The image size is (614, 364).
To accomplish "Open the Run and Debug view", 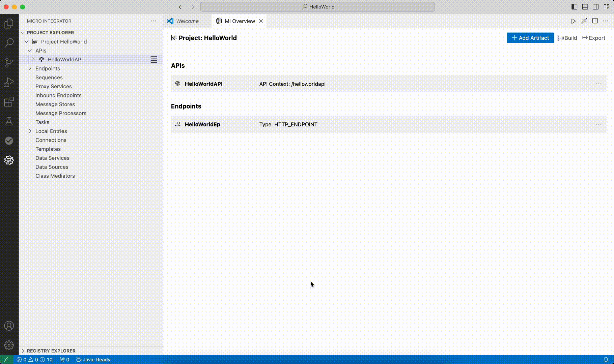I will [x=9, y=82].
